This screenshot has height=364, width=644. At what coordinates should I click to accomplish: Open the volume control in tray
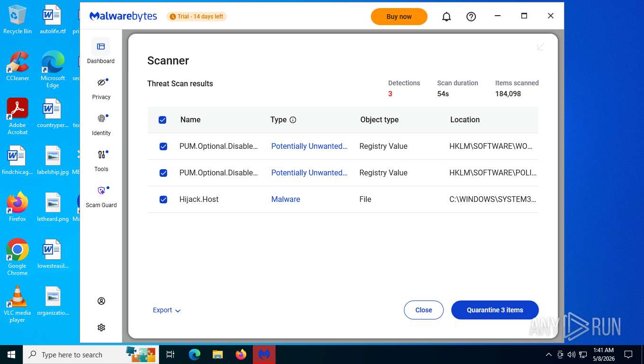click(x=572, y=355)
